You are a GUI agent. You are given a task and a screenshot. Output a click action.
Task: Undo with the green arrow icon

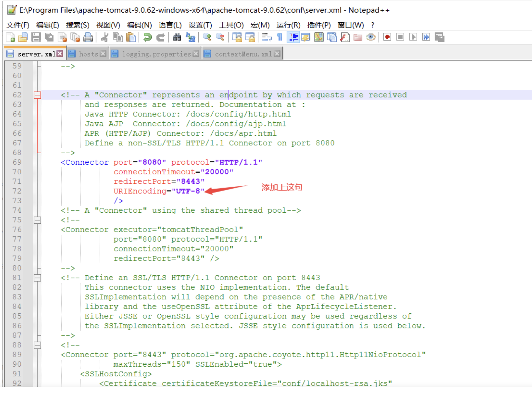click(x=147, y=37)
